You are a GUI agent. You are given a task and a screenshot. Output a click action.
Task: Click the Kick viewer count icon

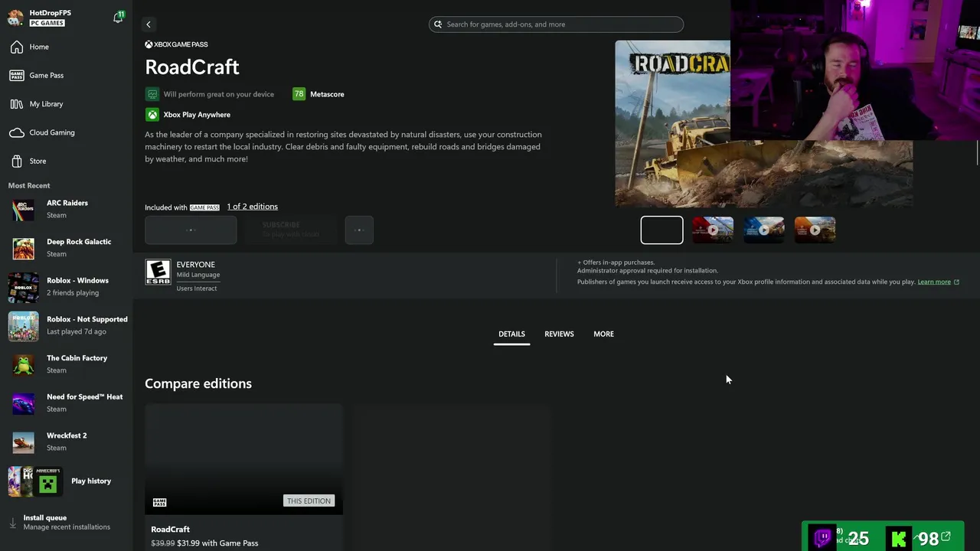pos(899,539)
